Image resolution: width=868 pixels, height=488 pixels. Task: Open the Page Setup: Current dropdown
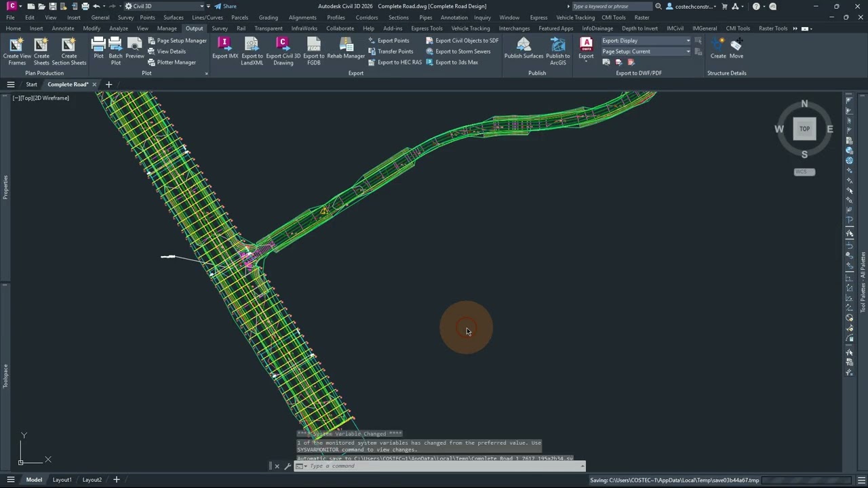(646, 52)
